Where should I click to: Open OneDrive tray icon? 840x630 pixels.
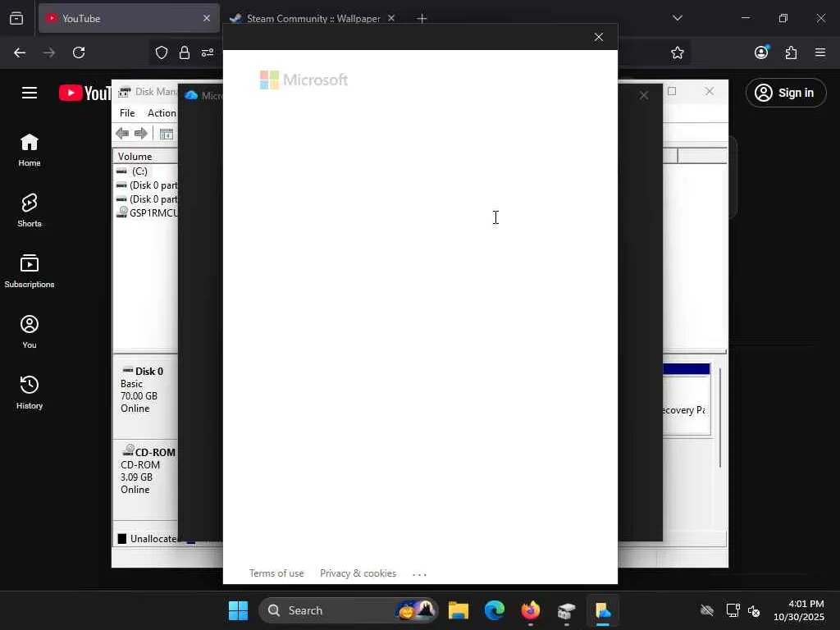tap(707, 610)
